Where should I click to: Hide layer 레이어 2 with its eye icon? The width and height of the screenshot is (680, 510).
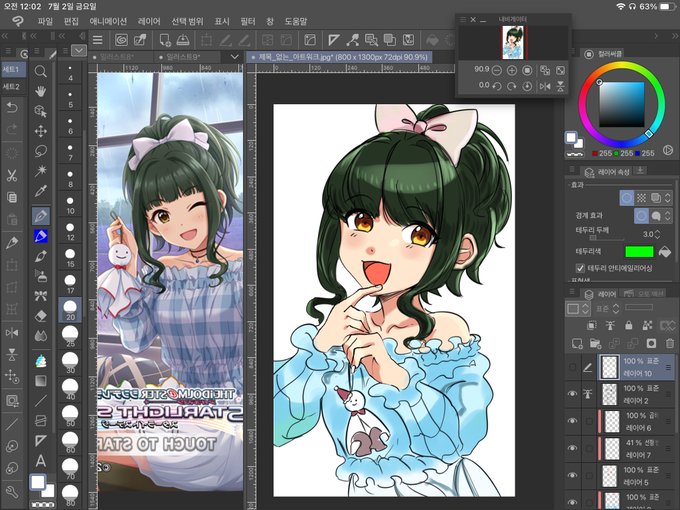(x=572, y=394)
